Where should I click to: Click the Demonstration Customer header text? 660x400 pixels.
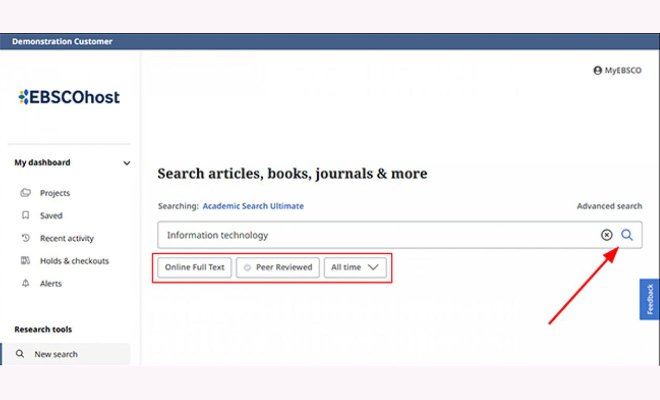tap(62, 42)
